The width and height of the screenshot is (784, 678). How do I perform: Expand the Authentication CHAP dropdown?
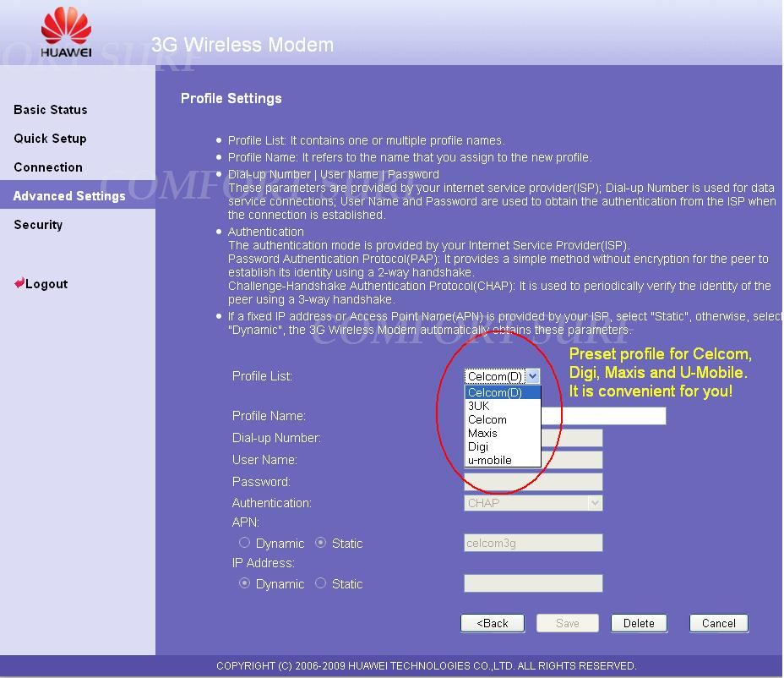595,503
